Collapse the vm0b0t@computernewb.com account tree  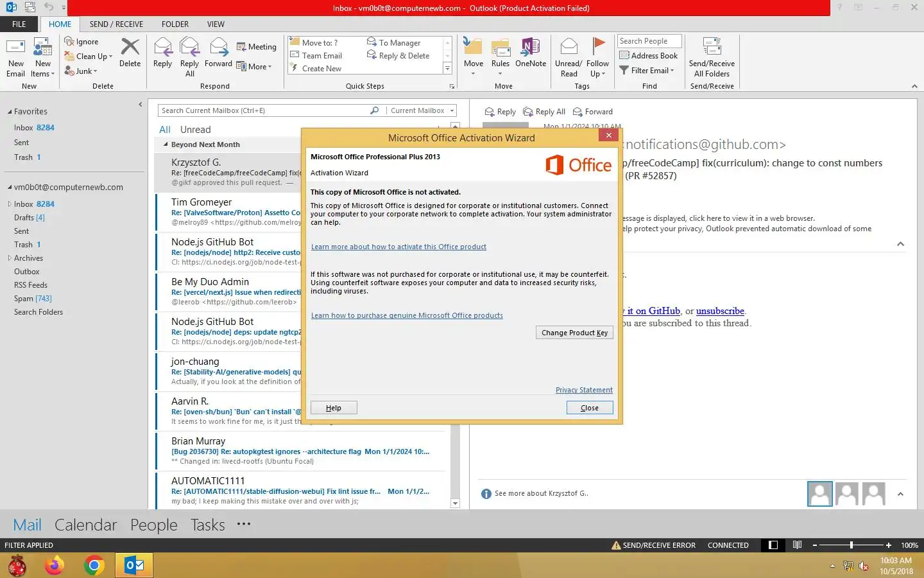click(x=10, y=188)
